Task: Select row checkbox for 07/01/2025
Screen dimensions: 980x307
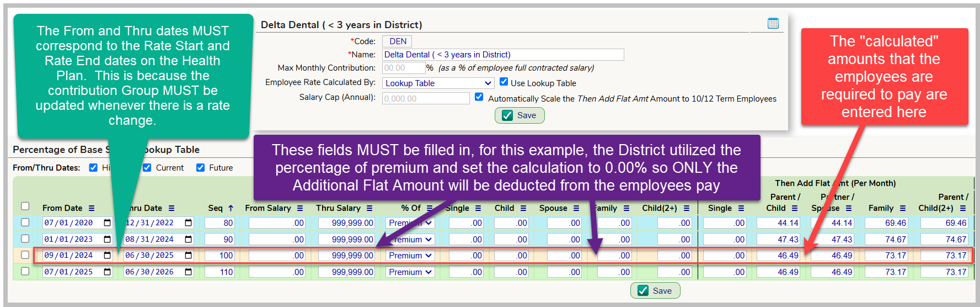Action: point(25,271)
